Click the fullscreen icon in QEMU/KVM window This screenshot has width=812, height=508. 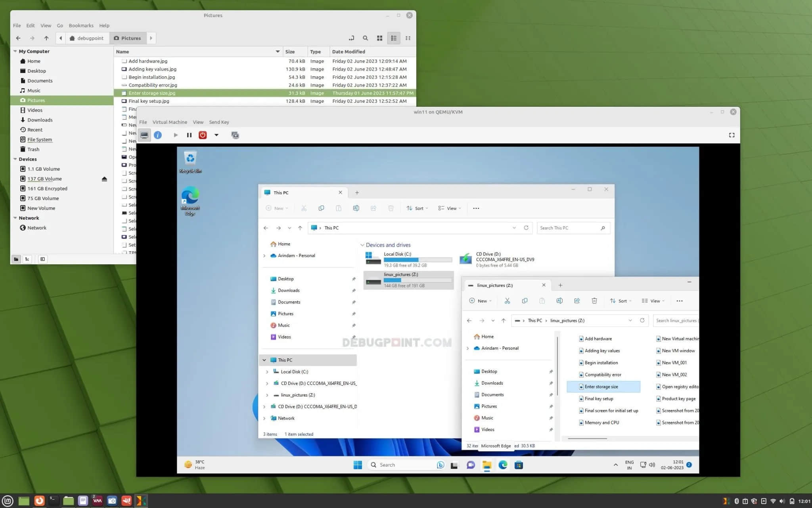coord(732,135)
